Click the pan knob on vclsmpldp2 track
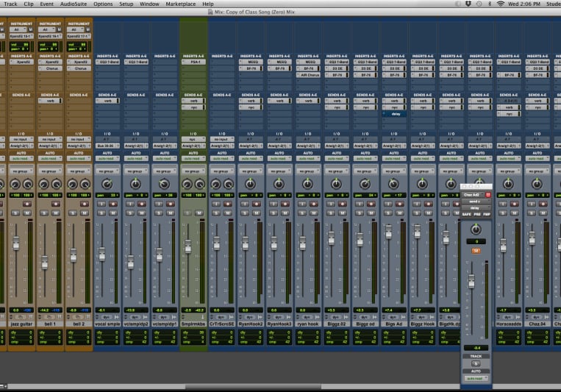The height and width of the screenshot is (392, 561). (135, 184)
